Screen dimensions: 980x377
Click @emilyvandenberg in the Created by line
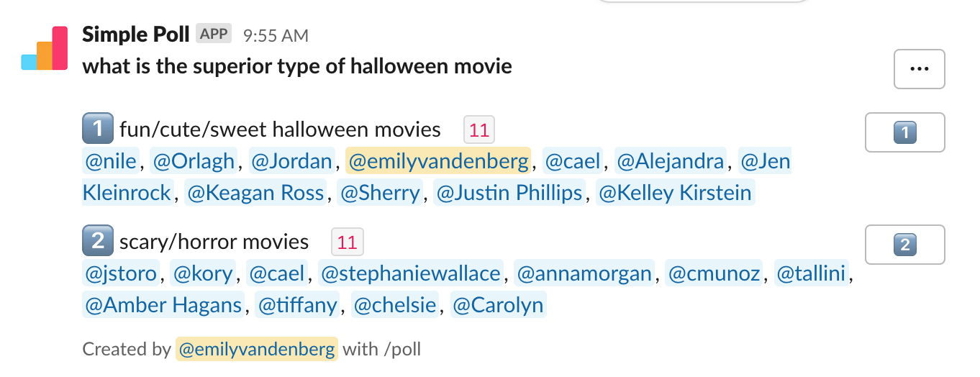(x=257, y=350)
